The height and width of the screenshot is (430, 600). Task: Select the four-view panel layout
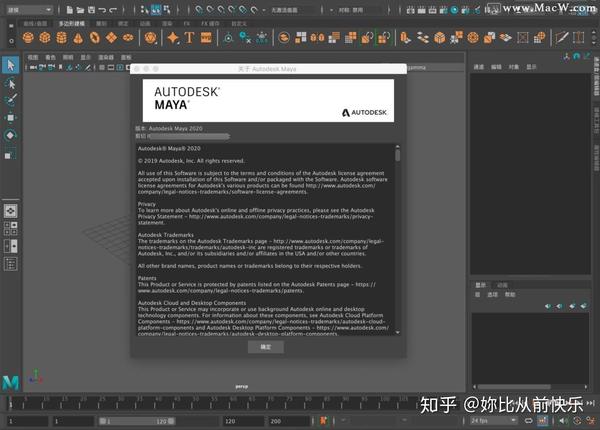point(11,228)
